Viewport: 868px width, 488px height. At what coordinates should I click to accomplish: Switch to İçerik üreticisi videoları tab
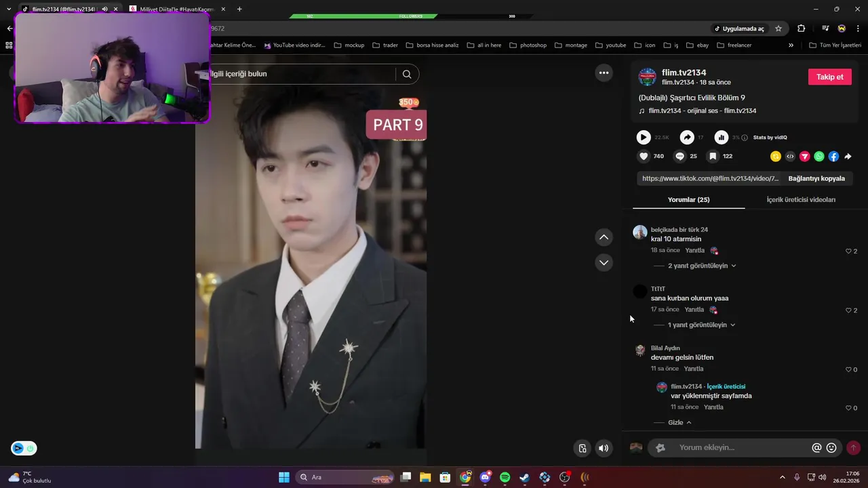point(801,200)
